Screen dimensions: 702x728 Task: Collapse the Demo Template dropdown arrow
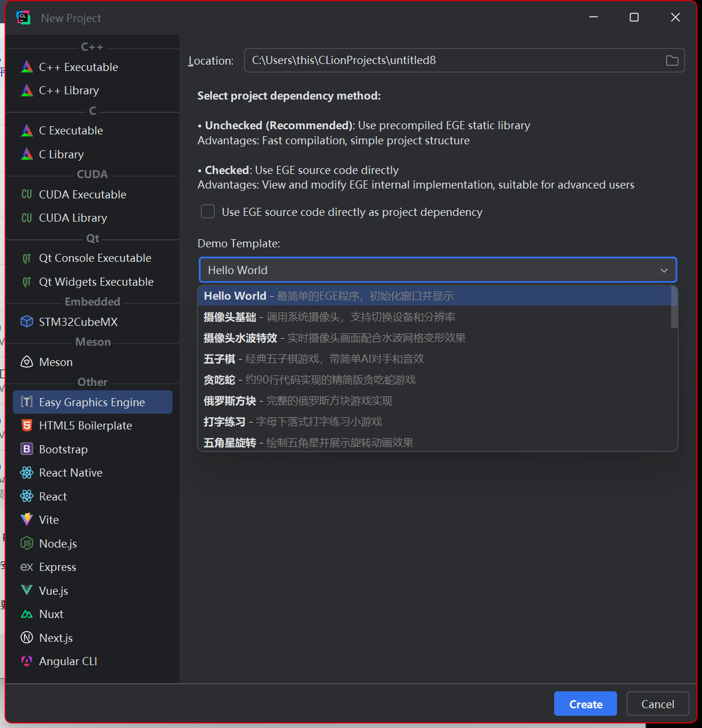[x=664, y=270]
